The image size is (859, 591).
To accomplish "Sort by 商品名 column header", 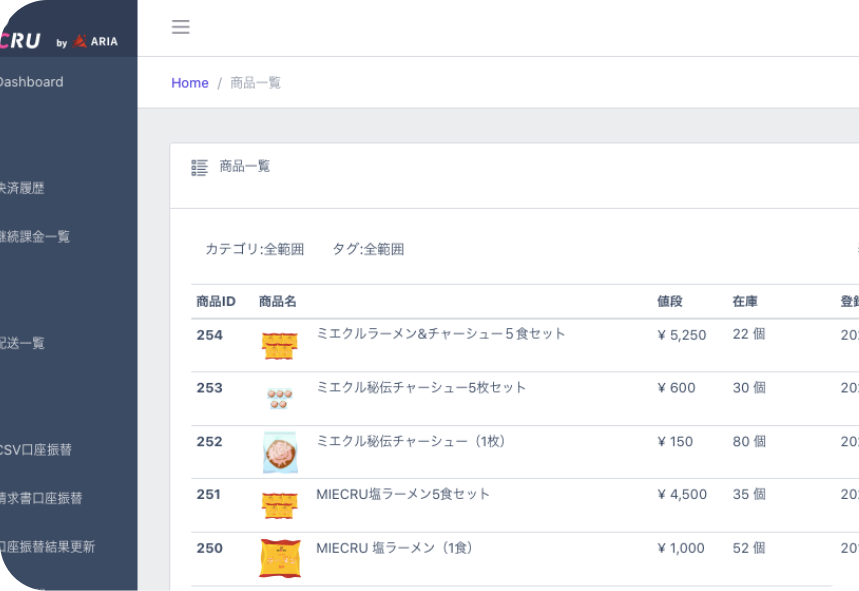I will tap(278, 301).
